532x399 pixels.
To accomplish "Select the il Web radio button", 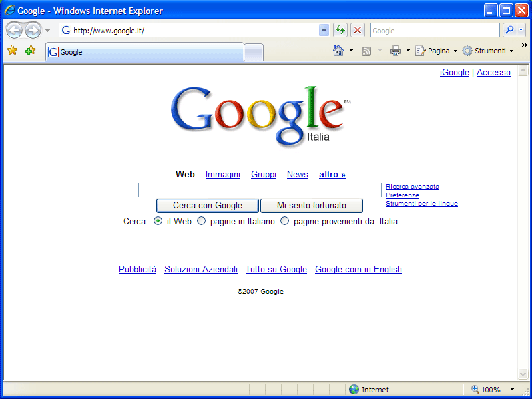I will pos(158,221).
